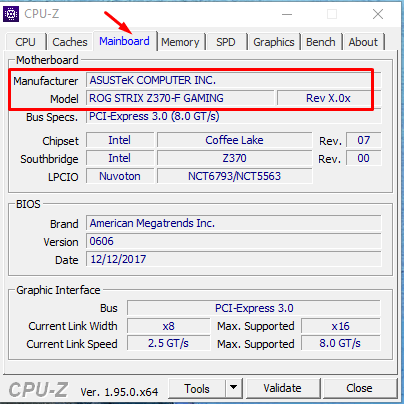Click the Tools button

[197, 388]
